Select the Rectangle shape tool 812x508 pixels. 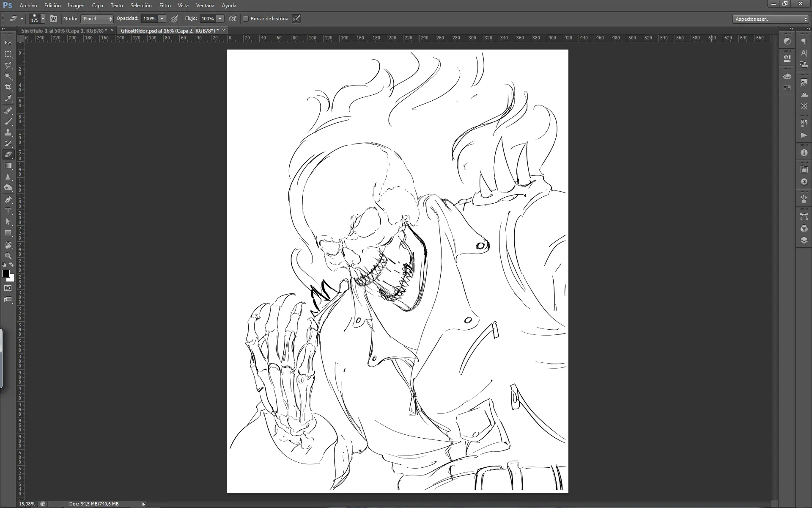click(x=8, y=233)
